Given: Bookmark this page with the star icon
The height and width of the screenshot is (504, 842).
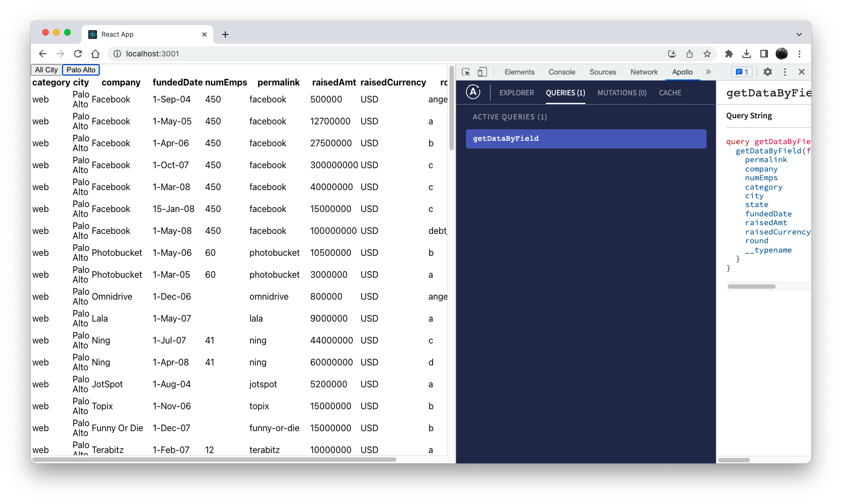Looking at the screenshot, I should point(707,54).
